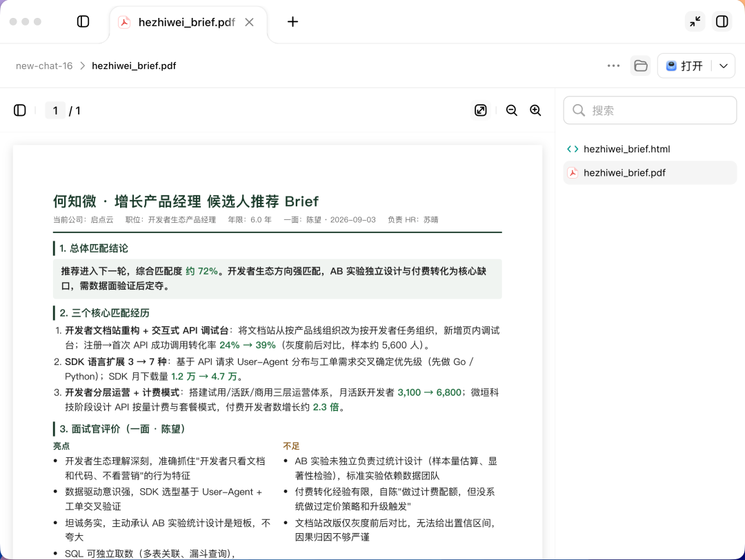Click the text 职位: 开发者生态产品经理
Image resolution: width=745 pixels, height=560 pixels.
pos(170,219)
